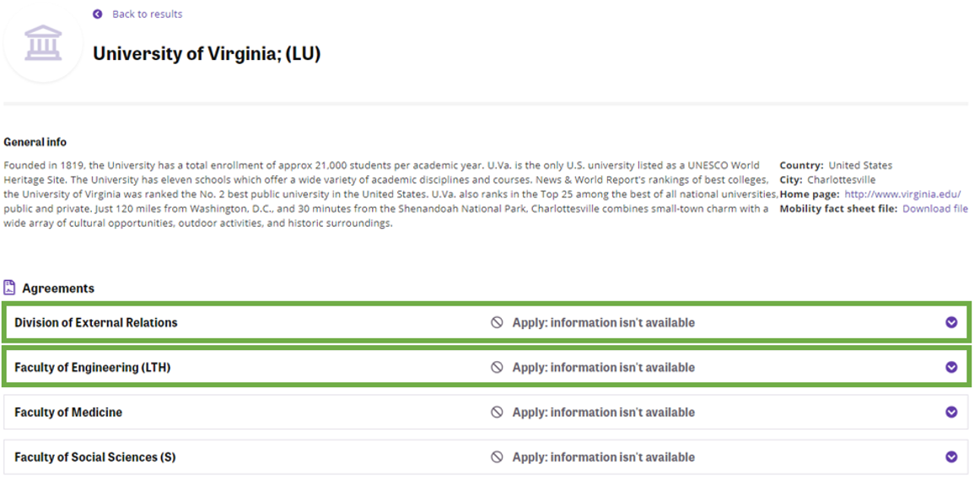Click the Agreements section heading
The width and height of the screenshot is (980, 486).
point(58,289)
